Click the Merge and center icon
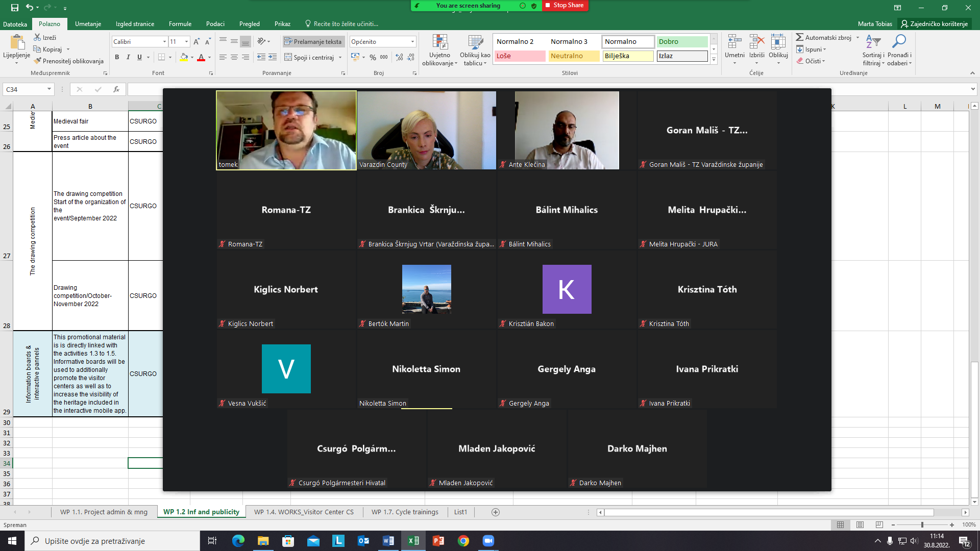The image size is (980, 551). click(288, 57)
